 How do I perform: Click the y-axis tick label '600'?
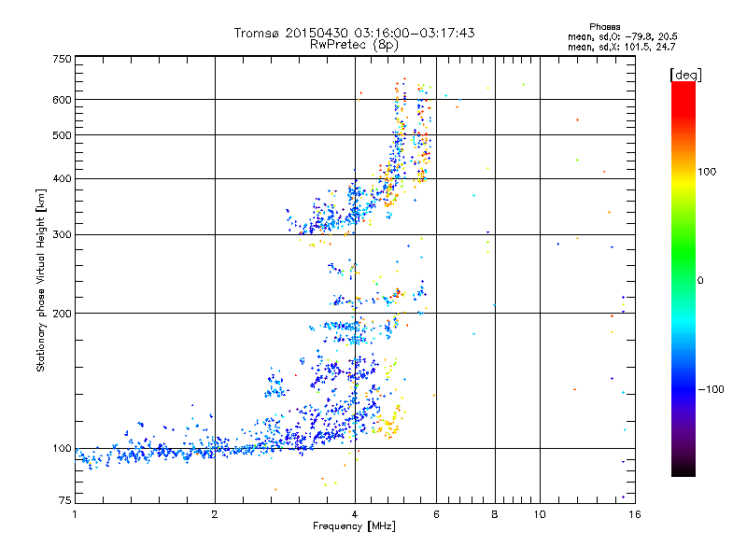[x=62, y=100]
